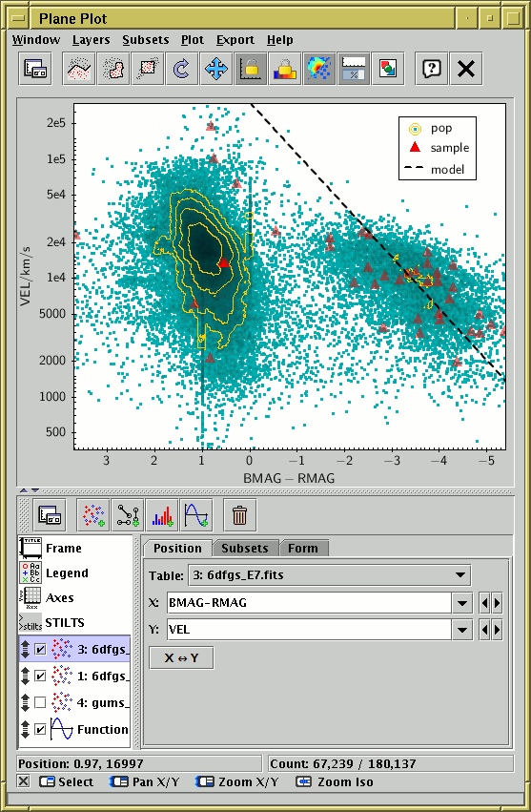Click Y field previous column arrow
Viewport: 531px width, 812px height.
(x=485, y=630)
